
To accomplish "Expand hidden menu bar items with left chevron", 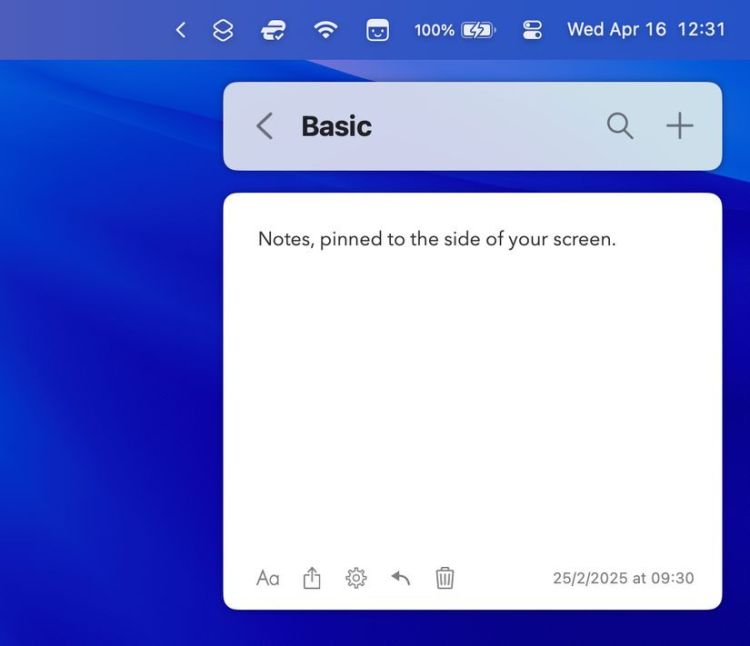I will tap(181, 30).
